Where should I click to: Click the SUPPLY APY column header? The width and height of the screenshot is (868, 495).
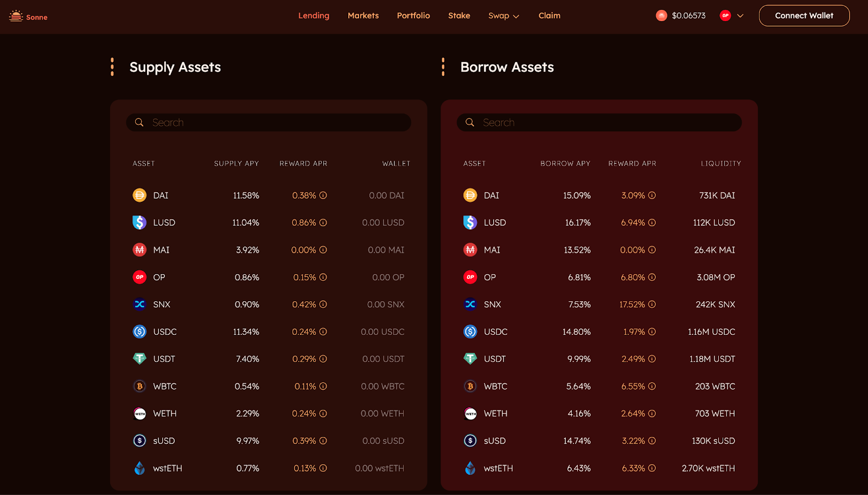237,163
